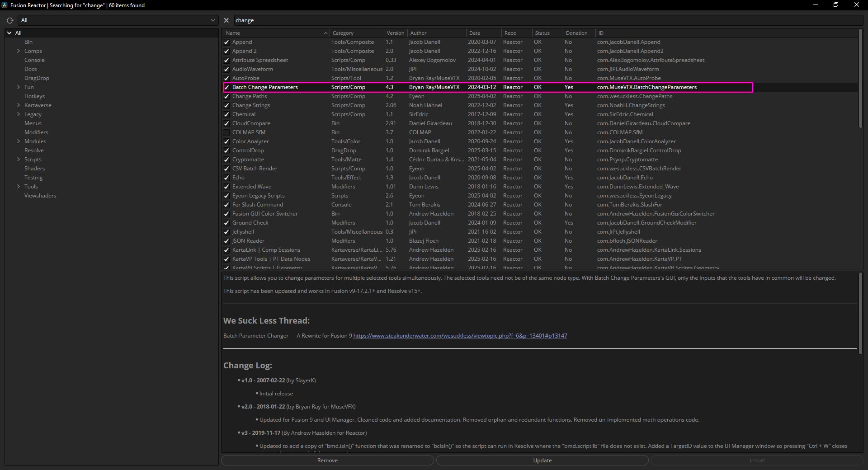The image size is (868, 470).
Task: Select the Viewshaders category
Action: click(40, 196)
